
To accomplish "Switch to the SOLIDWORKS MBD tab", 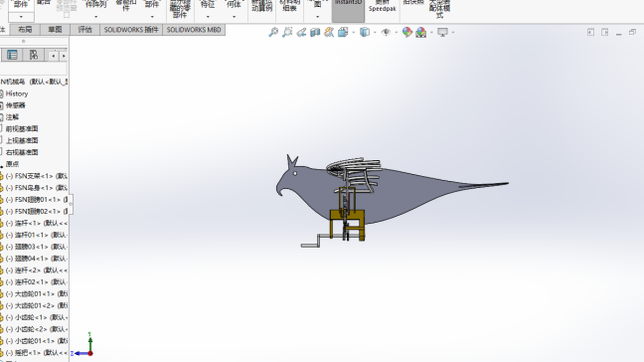I will coord(194,30).
